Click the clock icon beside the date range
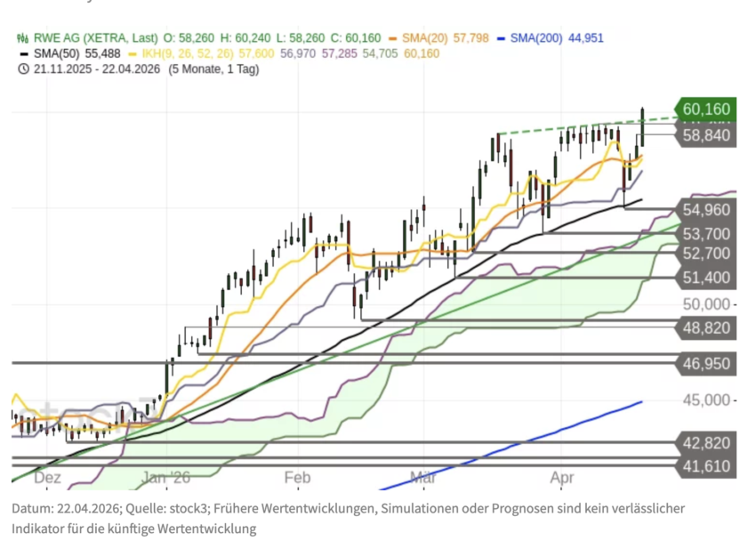This screenshot has height=541, width=756. click(23, 69)
